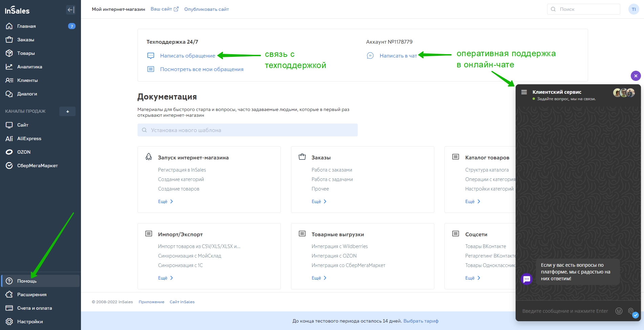Go to Товары in the sidebar
644x330 pixels.
(x=40, y=53)
